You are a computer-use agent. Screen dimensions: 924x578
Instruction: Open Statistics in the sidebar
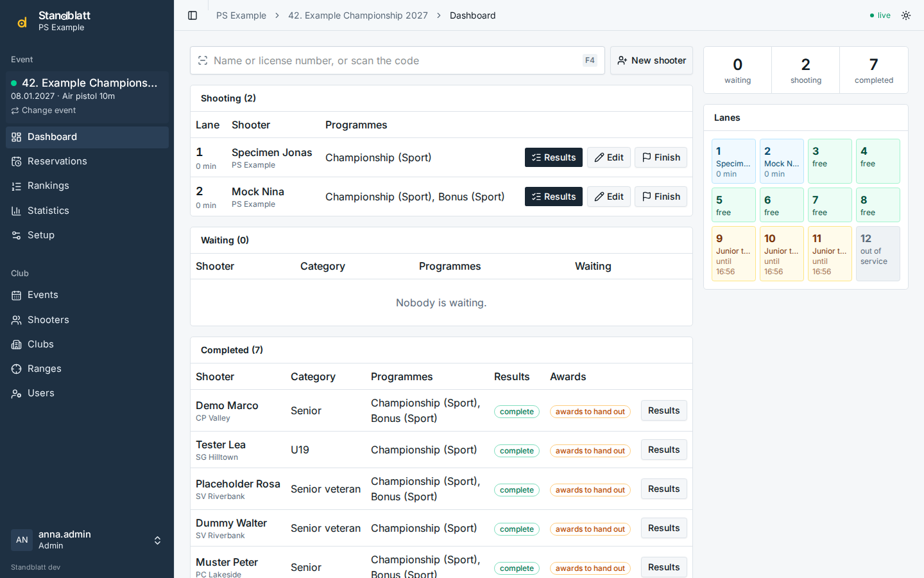pos(87,211)
